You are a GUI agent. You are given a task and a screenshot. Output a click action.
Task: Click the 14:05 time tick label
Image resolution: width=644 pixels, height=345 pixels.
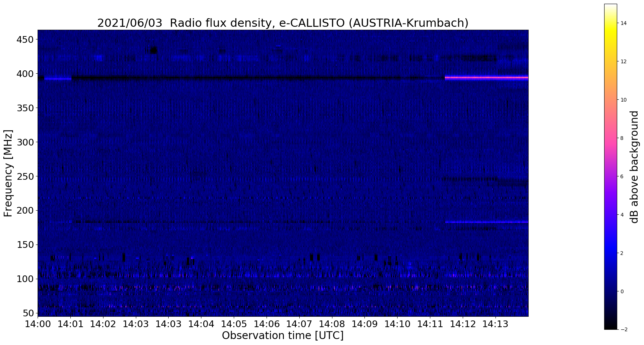tap(234, 324)
